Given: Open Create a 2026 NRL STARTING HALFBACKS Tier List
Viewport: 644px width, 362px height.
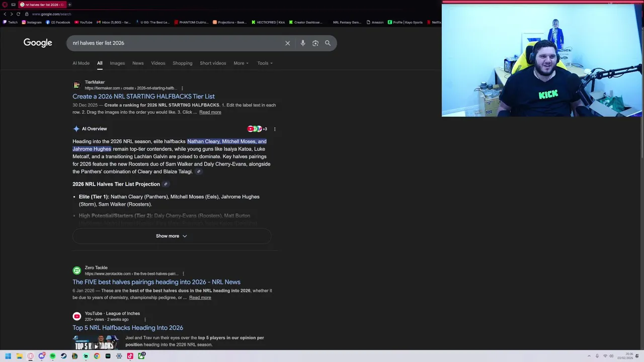Looking at the screenshot, I should tap(143, 97).
